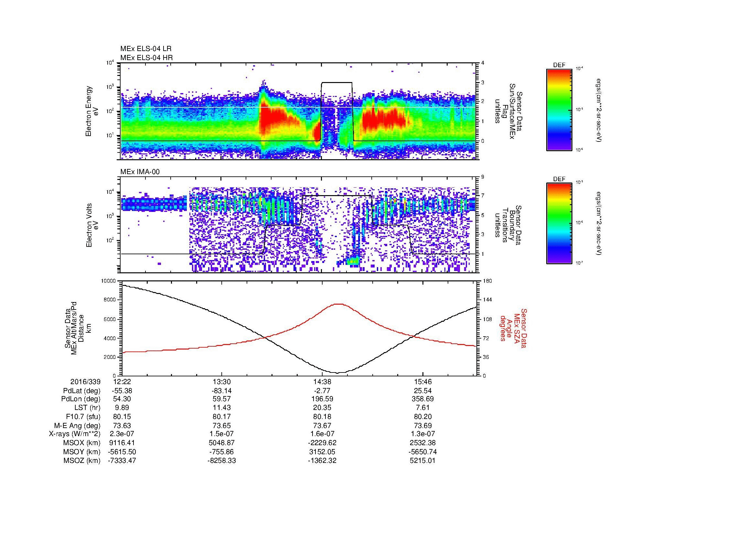This screenshot has width=756, height=534.
Task: Click the LST value '11.43'
Action: tap(222, 408)
